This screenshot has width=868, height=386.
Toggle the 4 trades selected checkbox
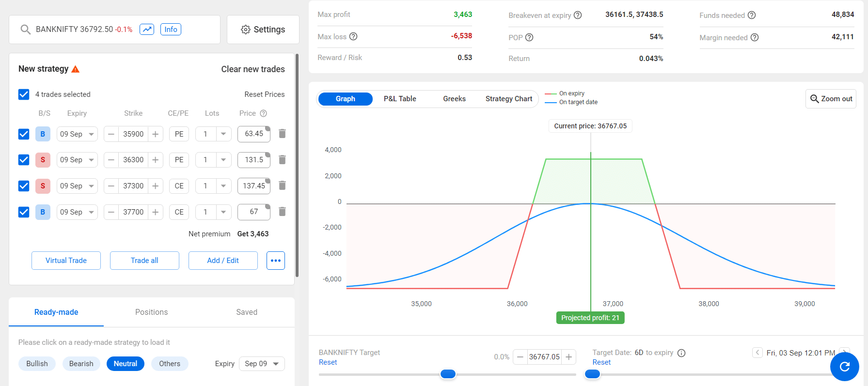[24, 94]
